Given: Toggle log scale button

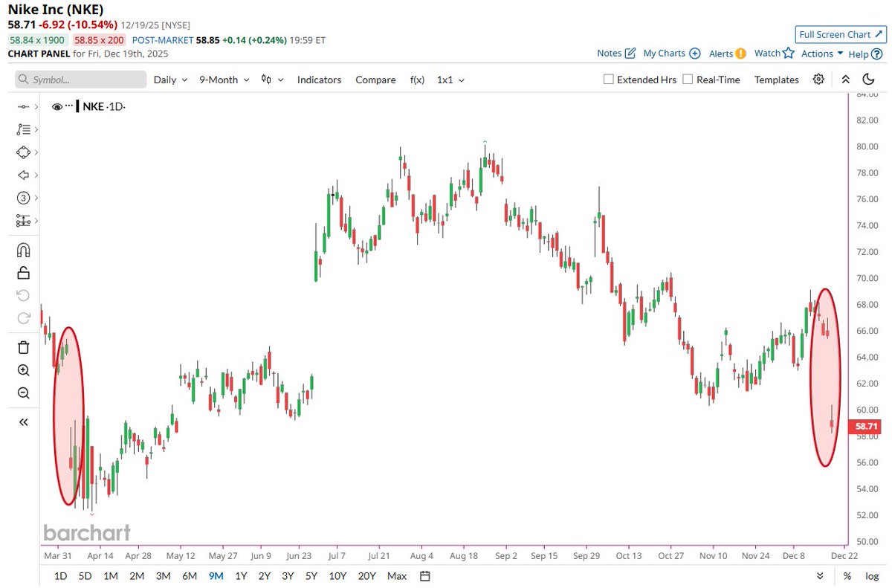Looking at the screenshot, I should 872,576.
